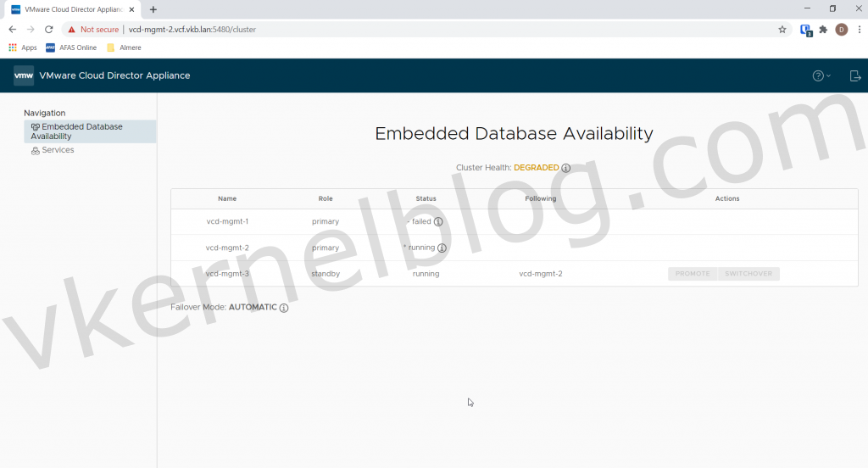Open the help dropdown menu in header
This screenshot has width=868, height=468.
point(821,75)
